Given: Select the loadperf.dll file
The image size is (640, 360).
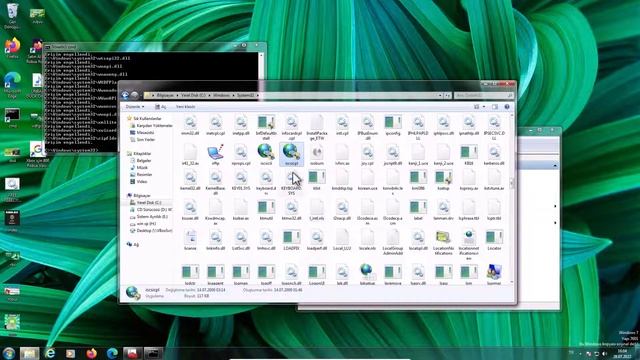Looking at the screenshot, I should 317,240.
